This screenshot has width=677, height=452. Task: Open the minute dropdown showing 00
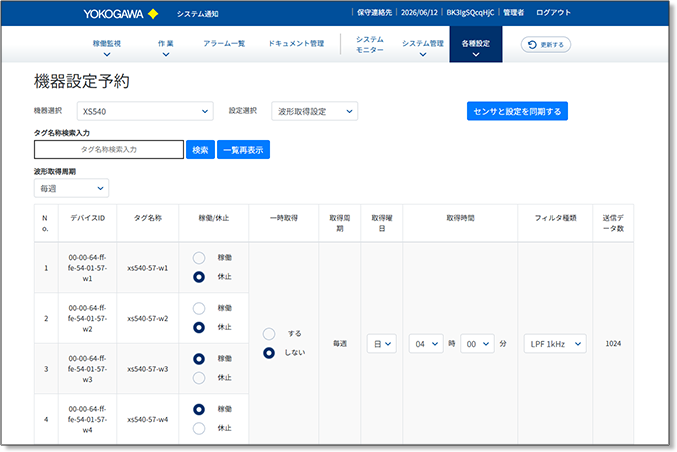pyautogui.click(x=477, y=344)
